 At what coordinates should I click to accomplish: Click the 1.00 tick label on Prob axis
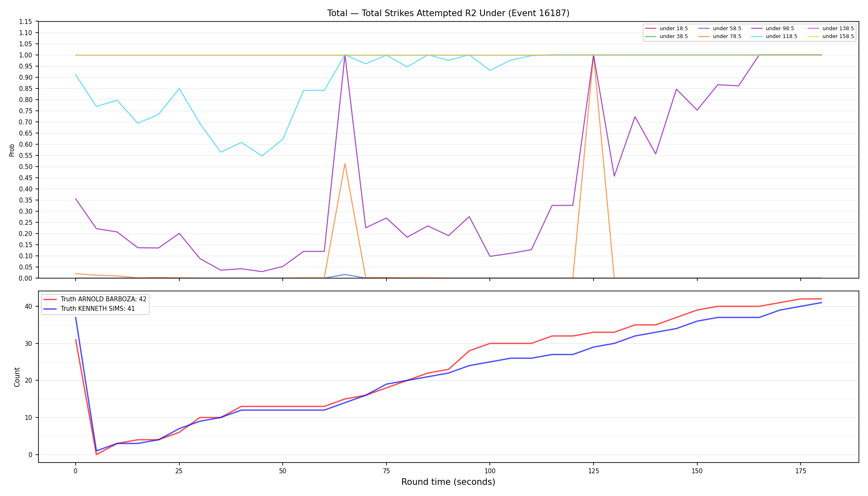click(26, 55)
